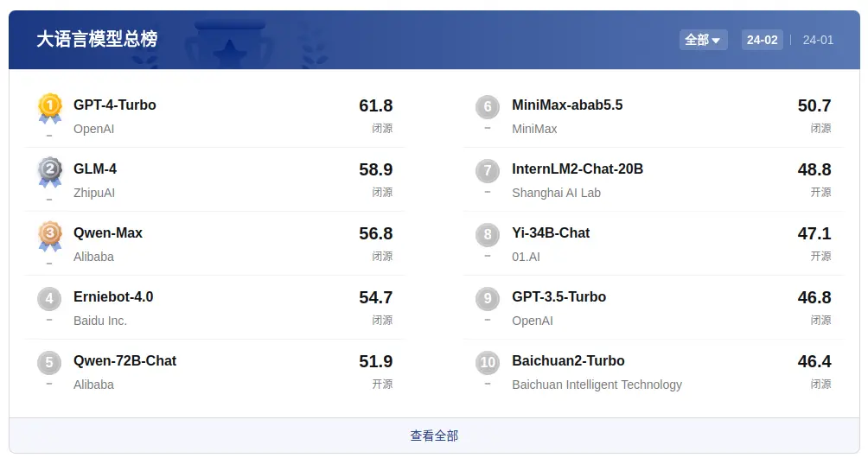Open the GLM-4 model entry
The height and width of the screenshot is (458, 868).
tap(95, 169)
